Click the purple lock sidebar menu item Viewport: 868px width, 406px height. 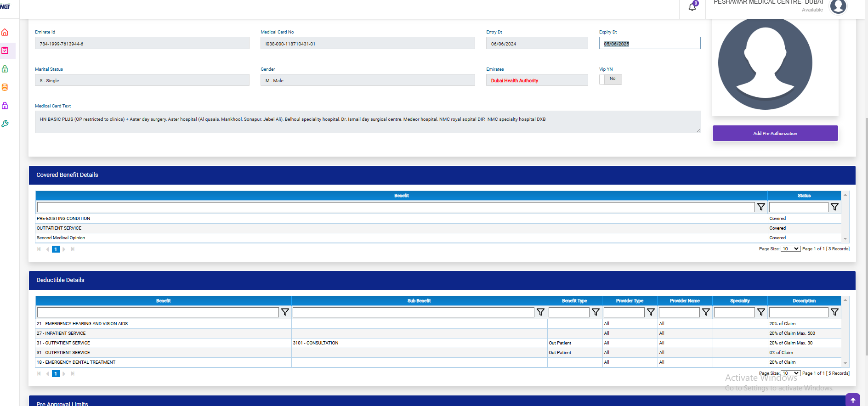click(x=5, y=106)
